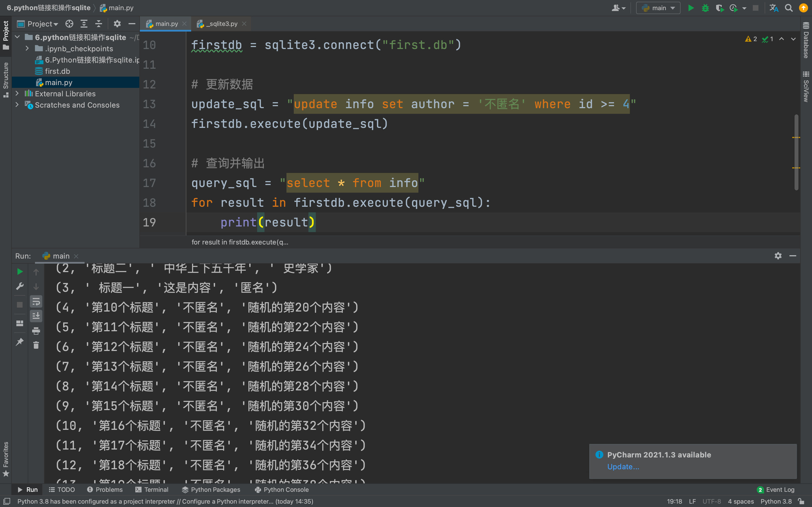Open the Terminal tool window tab
Viewport: 812px width, 507px height.
(152, 490)
